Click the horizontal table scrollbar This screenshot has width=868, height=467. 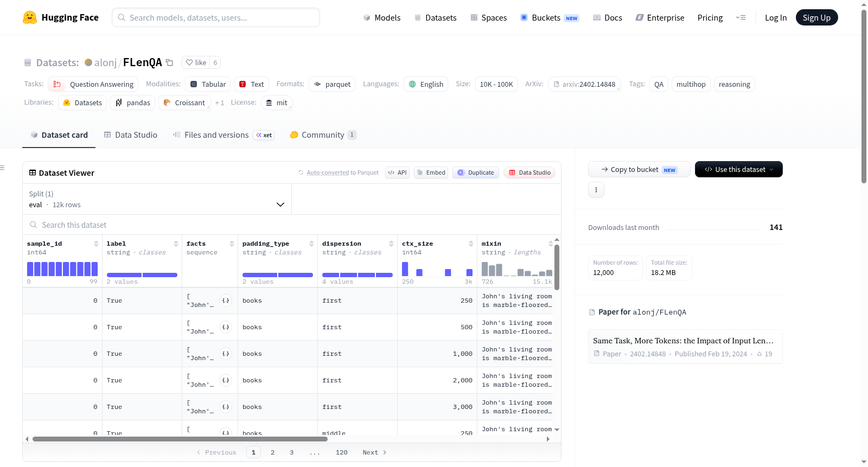coord(180,439)
